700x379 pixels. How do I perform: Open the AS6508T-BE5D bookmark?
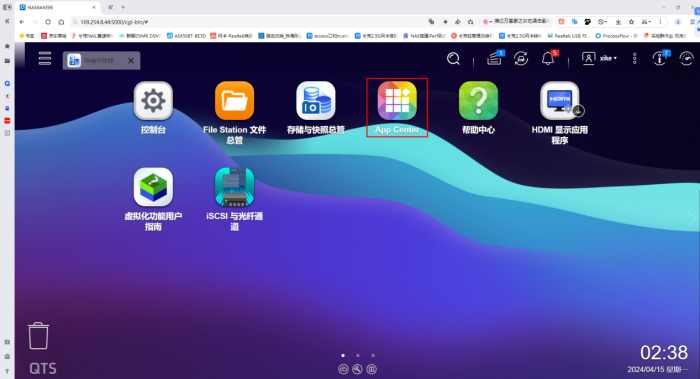(187, 36)
